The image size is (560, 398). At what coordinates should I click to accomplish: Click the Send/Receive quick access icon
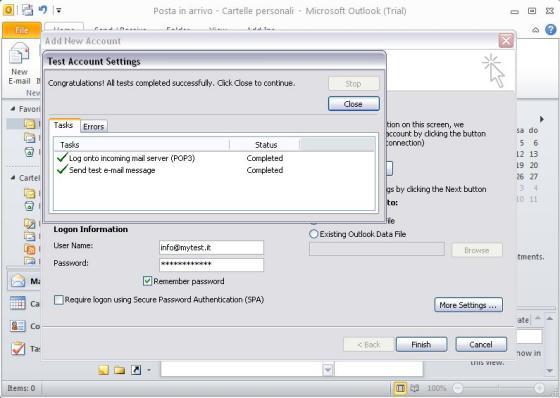tap(28, 10)
